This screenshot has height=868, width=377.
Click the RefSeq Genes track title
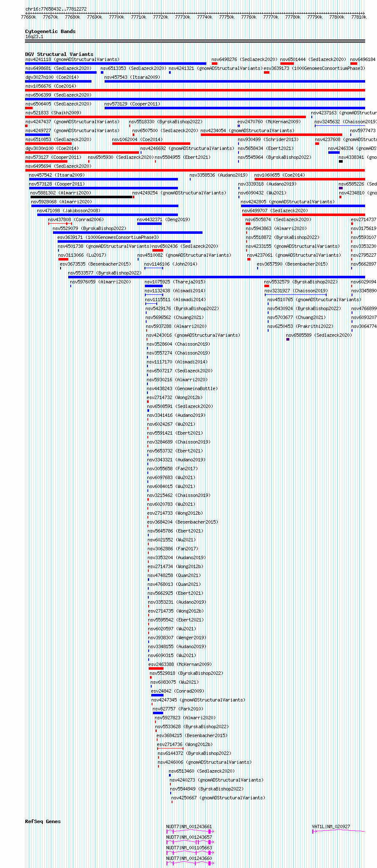coord(43,821)
